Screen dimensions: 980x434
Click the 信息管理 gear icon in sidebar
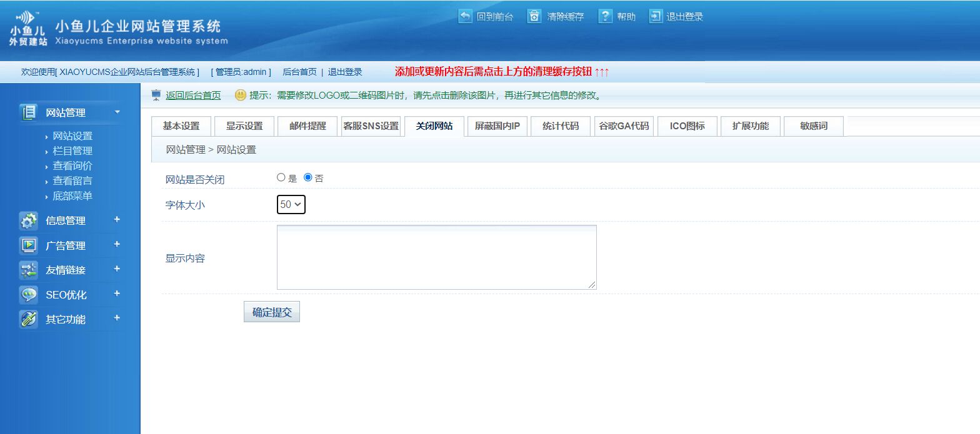pyautogui.click(x=29, y=220)
